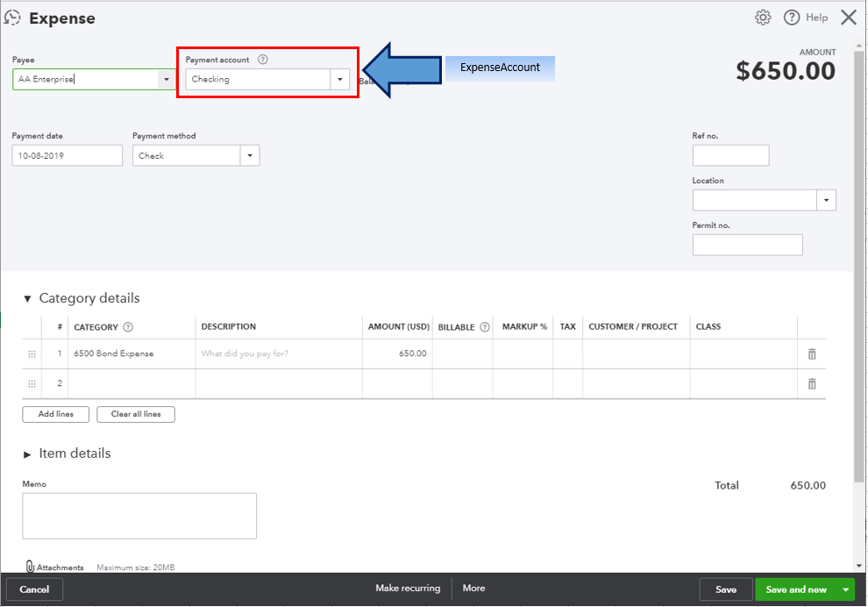Click the Cancel button
This screenshot has width=868, height=607.
coord(34,589)
